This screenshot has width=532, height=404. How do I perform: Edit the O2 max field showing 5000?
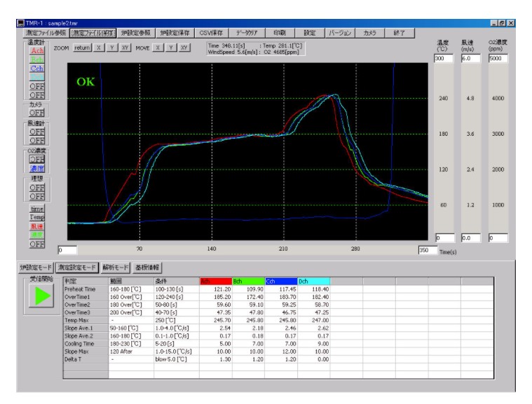pyautogui.click(x=498, y=58)
